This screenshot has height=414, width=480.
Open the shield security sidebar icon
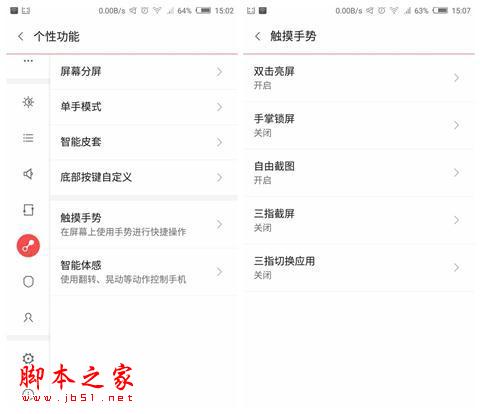[28, 282]
